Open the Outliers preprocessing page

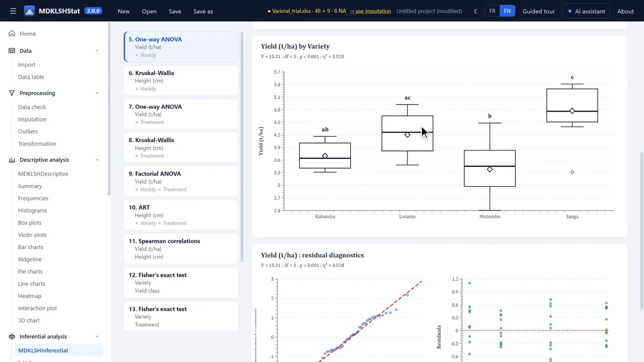(x=28, y=132)
